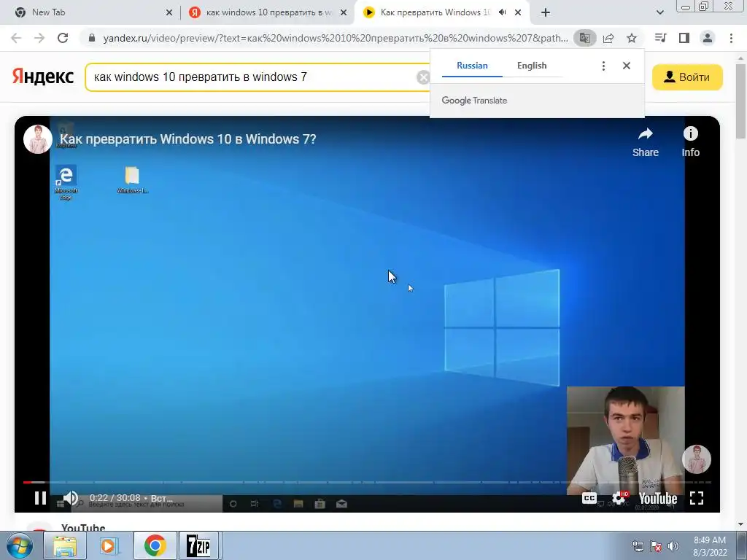Open the channel avatar in video header
The height and width of the screenshot is (560, 747).
click(38, 139)
